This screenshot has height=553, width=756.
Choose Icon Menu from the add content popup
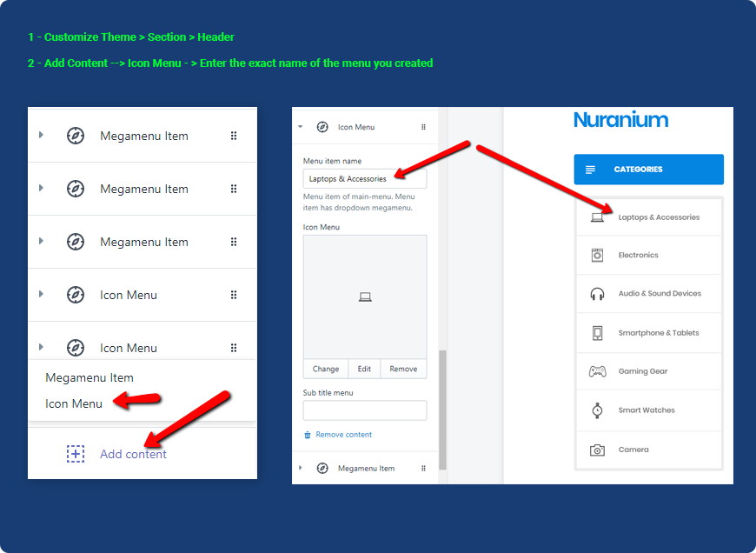[74, 403]
